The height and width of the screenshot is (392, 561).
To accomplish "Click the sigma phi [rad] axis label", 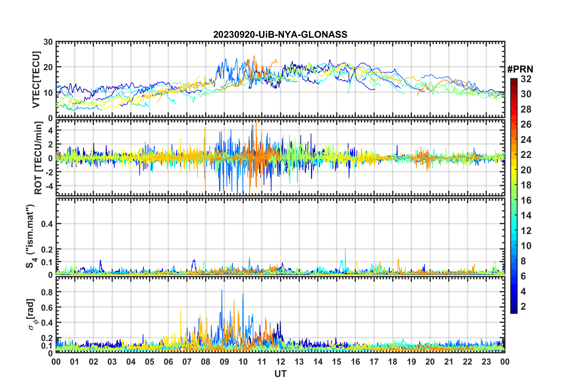I will (x=32, y=314).
